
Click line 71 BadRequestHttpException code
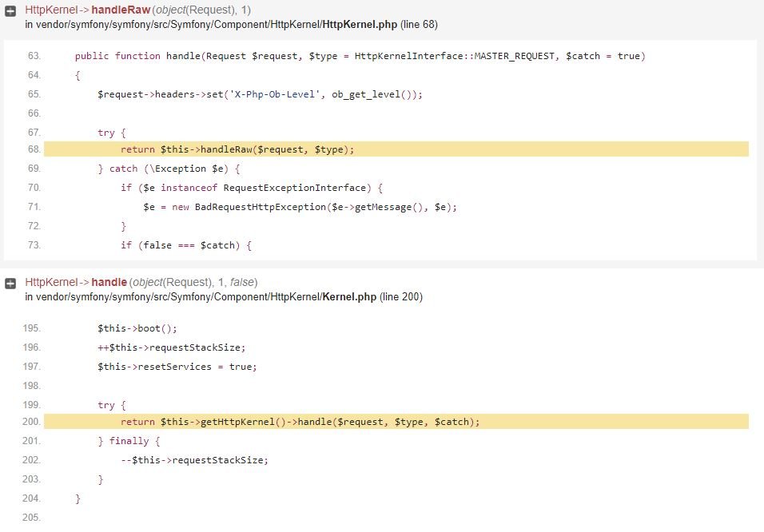pyautogui.click(x=300, y=207)
